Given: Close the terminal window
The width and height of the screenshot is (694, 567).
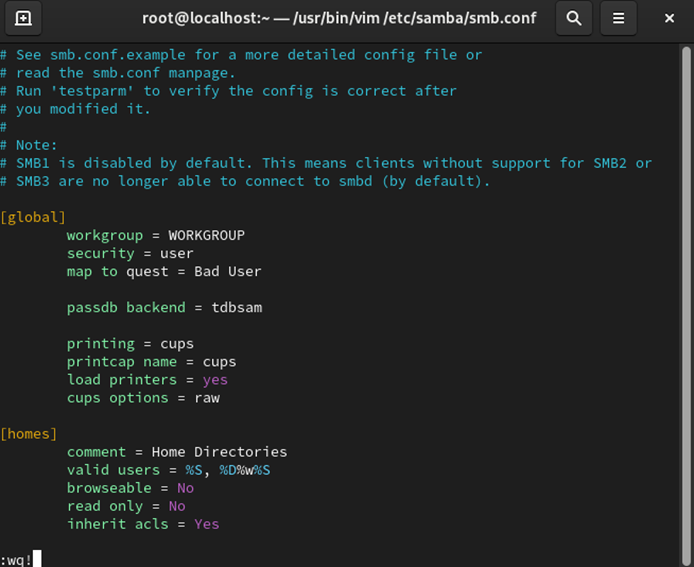Looking at the screenshot, I should pyautogui.click(x=669, y=18).
